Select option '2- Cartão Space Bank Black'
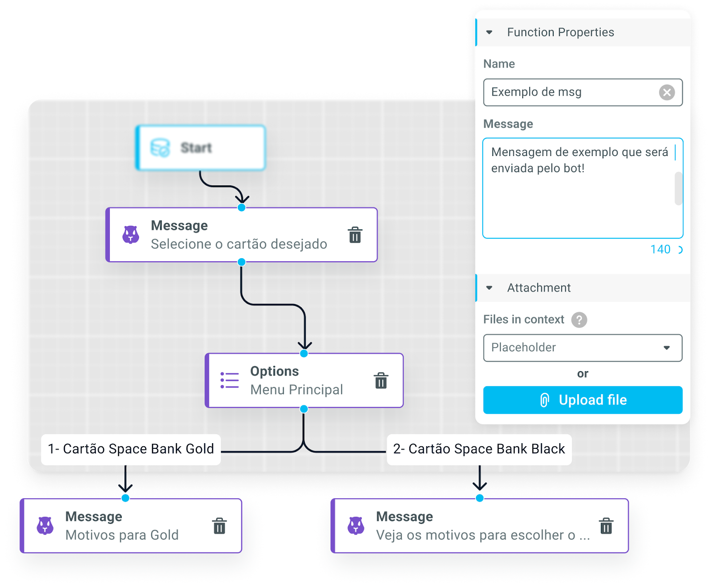This screenshot has width=711, height=588. coord(479,449)
